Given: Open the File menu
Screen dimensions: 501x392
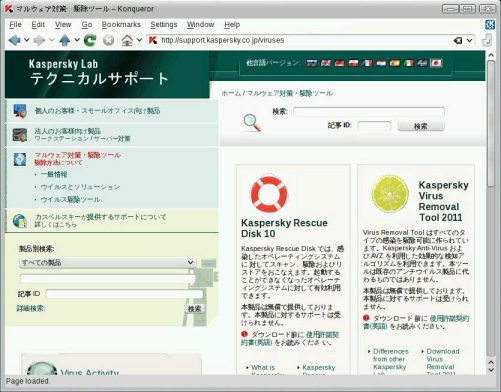Looking at the screenshot, I should 15,25.
